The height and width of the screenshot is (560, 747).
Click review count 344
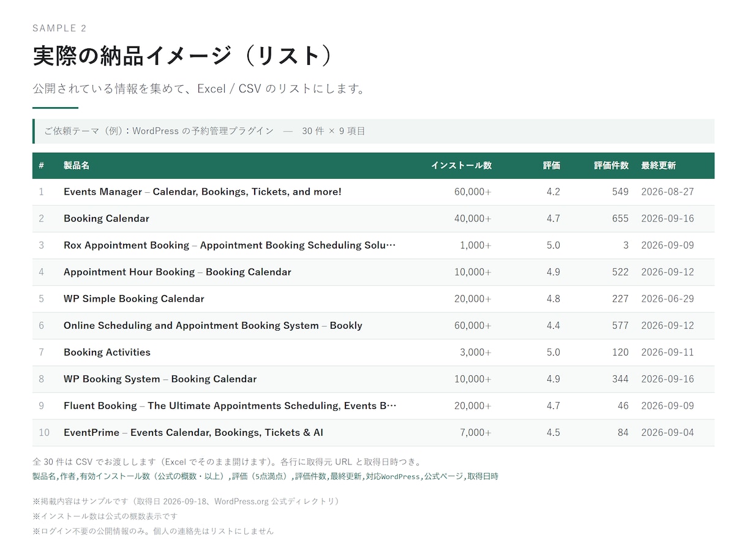pyautogui.click(x=620, y=379)
